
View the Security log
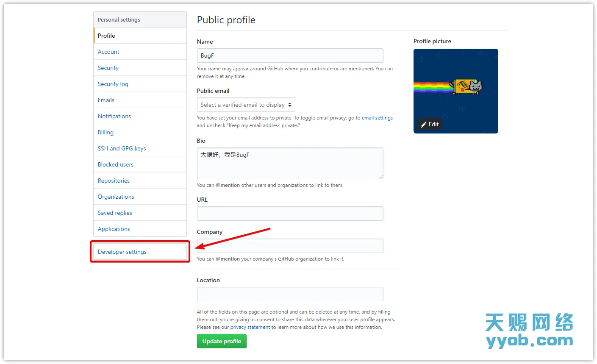(113, 84)
